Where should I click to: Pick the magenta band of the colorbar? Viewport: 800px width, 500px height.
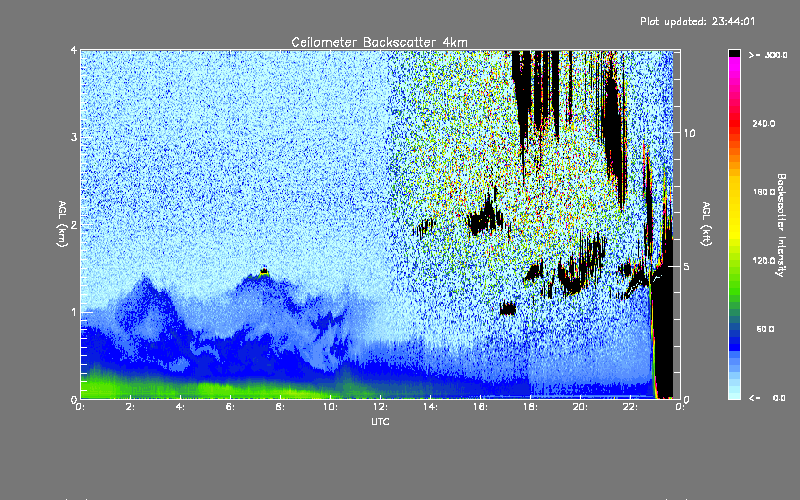click(x=734, y=65)
